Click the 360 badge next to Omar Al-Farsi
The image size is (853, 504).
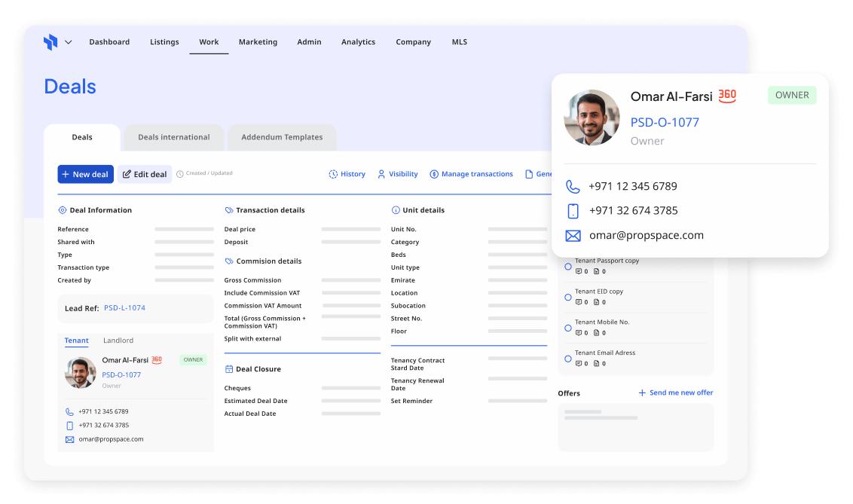tap(726, 96)
